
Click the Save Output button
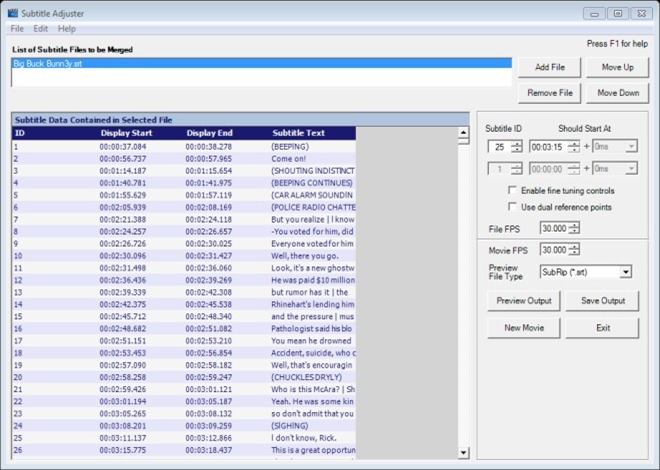point(602,301)
